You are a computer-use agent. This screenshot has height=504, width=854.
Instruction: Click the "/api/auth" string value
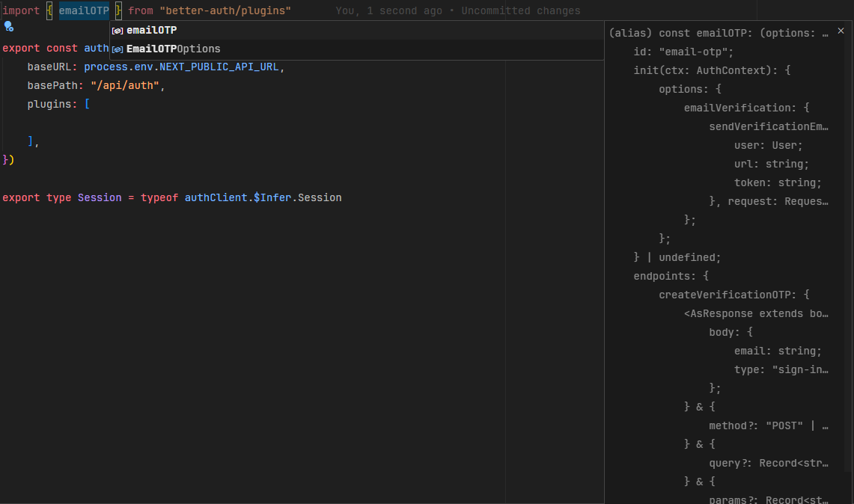[126, 86]
